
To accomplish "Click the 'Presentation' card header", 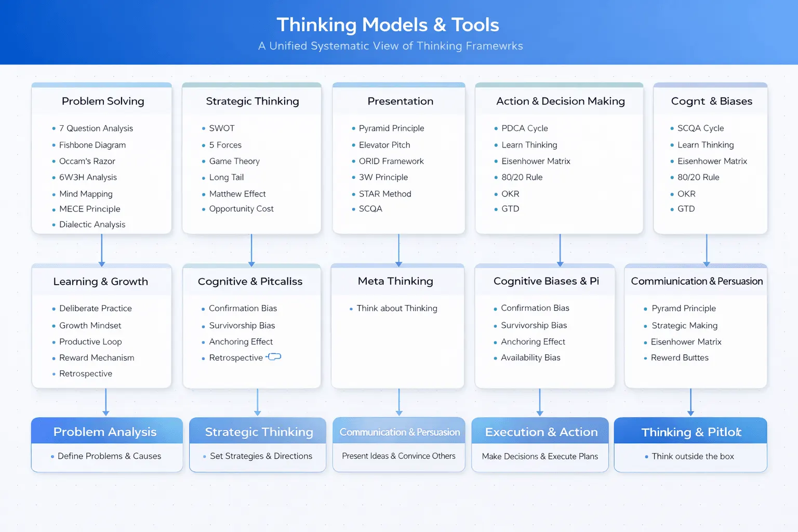I will pos(400,101).
